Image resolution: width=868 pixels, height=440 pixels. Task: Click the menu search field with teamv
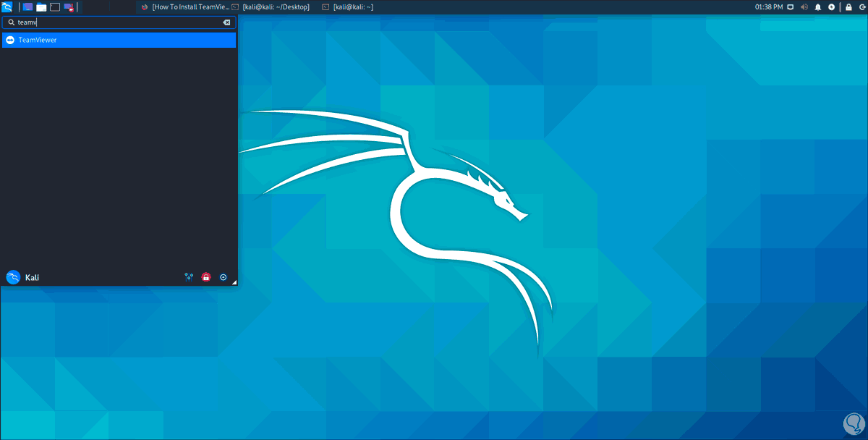coord(119,22)
